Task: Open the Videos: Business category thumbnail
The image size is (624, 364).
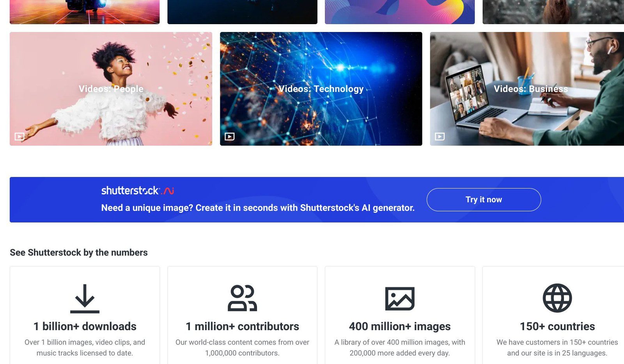Action: tap(527, 89)
